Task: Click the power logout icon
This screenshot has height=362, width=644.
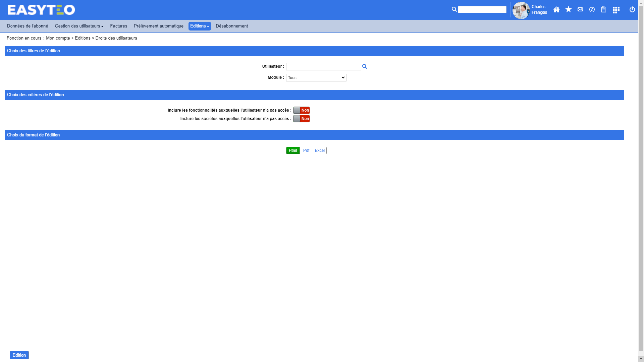Action: 632,10
